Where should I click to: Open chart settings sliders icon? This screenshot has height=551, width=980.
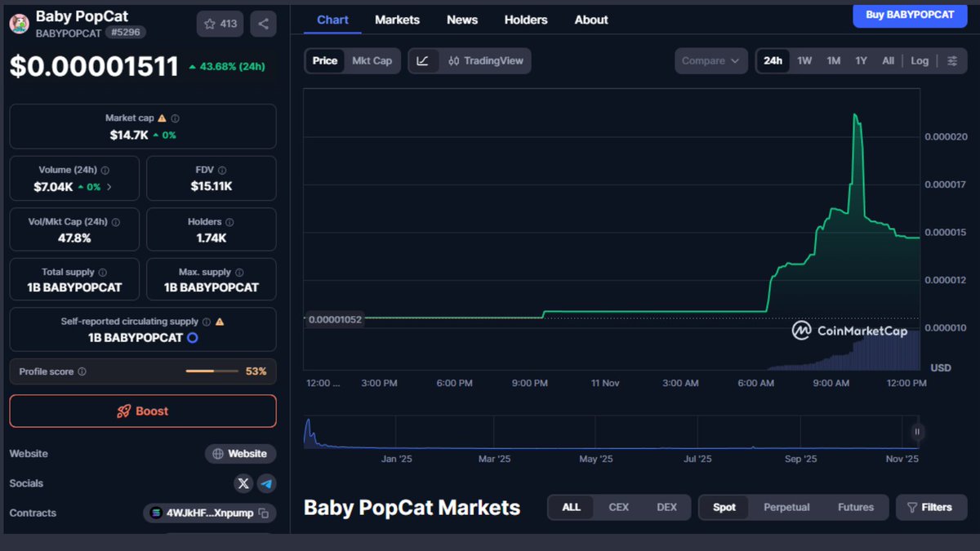(952, 61)
